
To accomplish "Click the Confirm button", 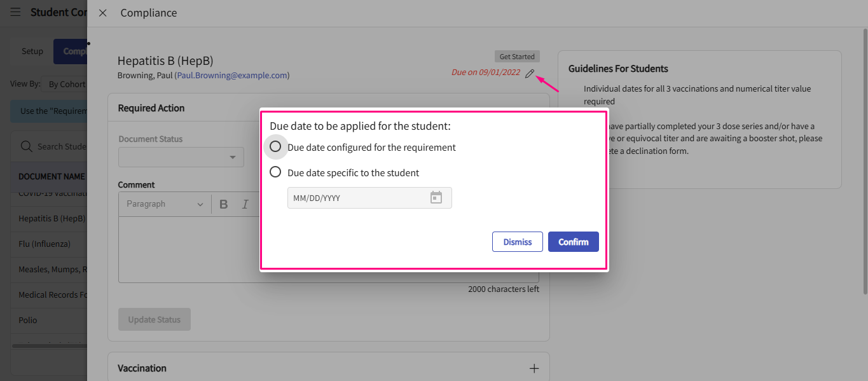I will coord(573,242).
